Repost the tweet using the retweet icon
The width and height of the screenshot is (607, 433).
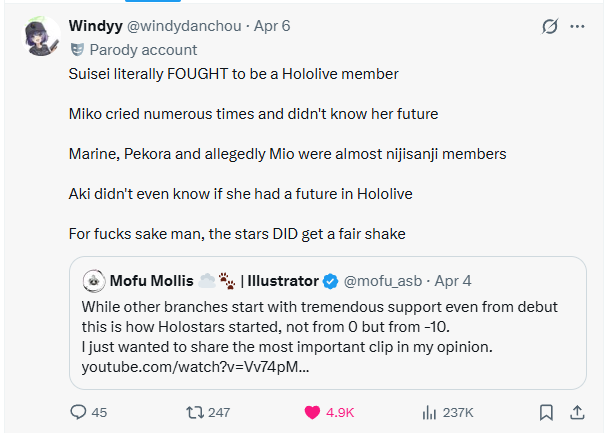[195, 412]
